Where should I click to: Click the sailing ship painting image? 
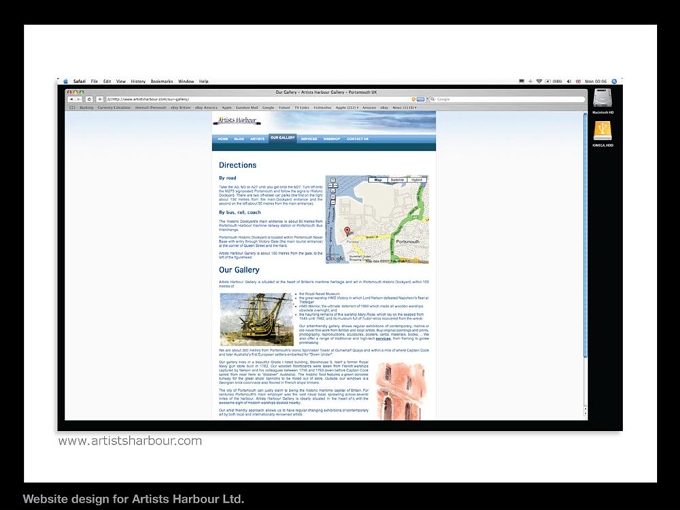coord(257,319)
